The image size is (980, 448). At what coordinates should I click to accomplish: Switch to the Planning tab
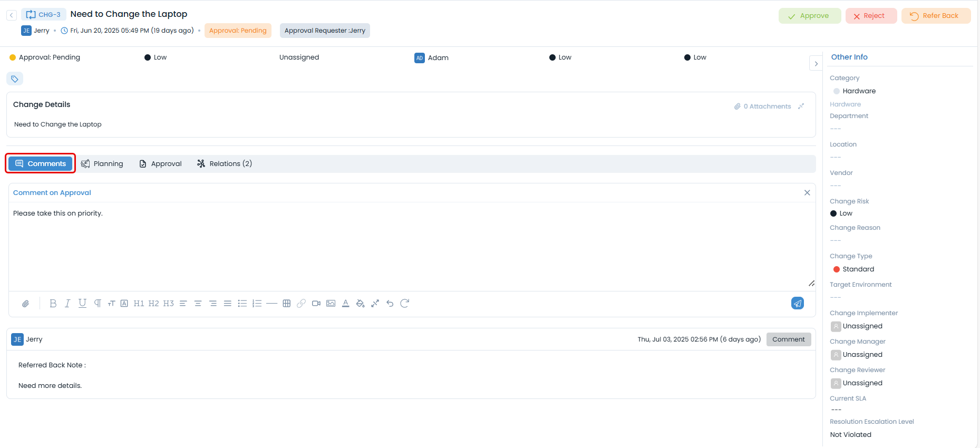click(x=102, y=164)
